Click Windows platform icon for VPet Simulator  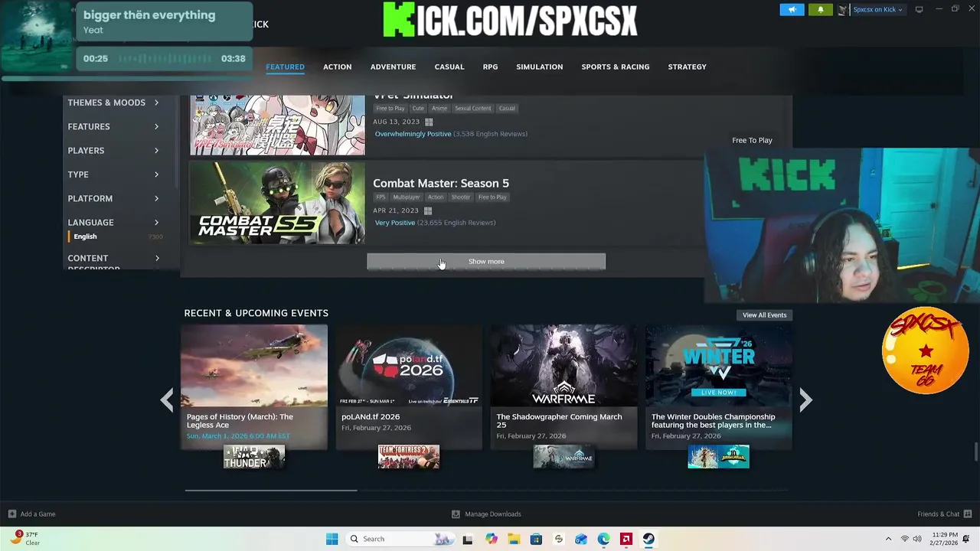pos(429,122)
